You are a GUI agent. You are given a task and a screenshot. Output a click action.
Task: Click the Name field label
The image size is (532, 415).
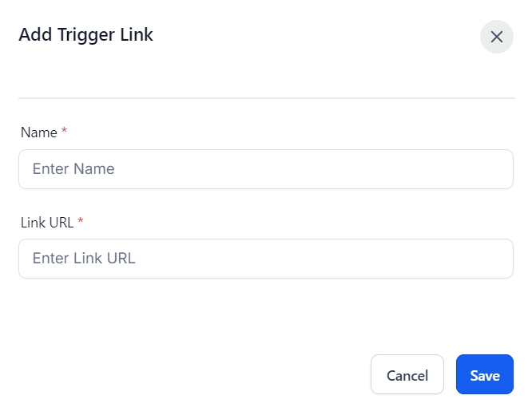(x=38, y=132)
